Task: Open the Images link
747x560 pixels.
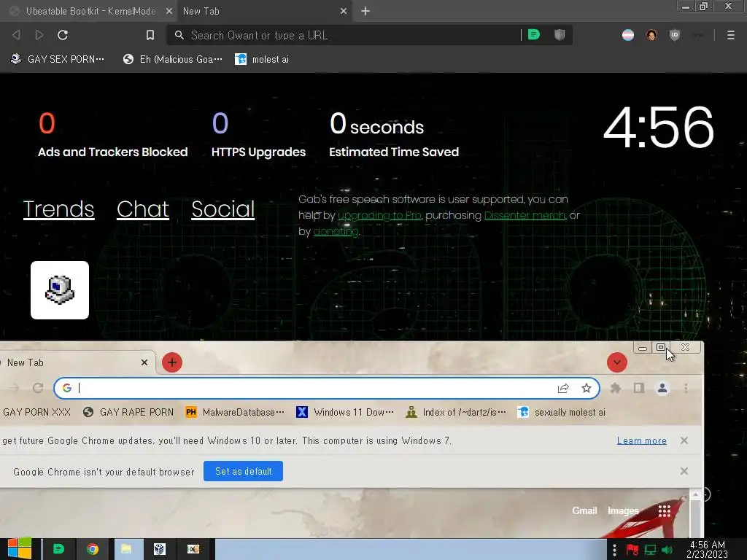Action: pos(623,511)
